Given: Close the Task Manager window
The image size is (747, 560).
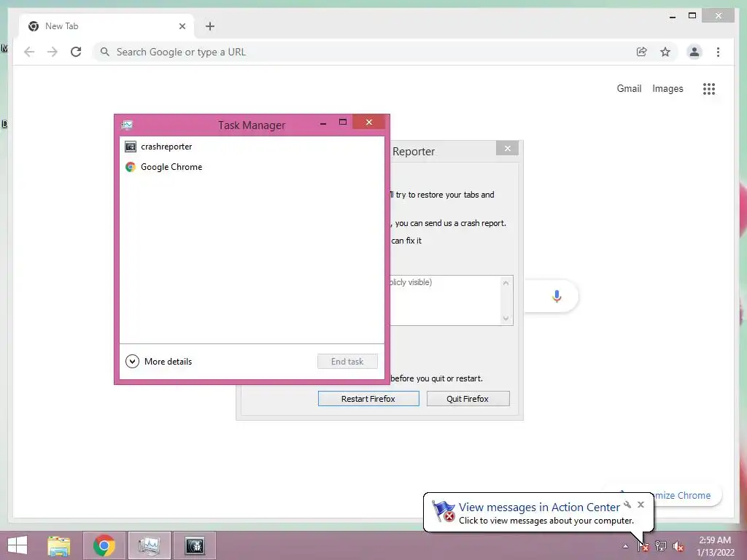Looking at the screenshot, I should pyautogui.click(x=368, y=122).
